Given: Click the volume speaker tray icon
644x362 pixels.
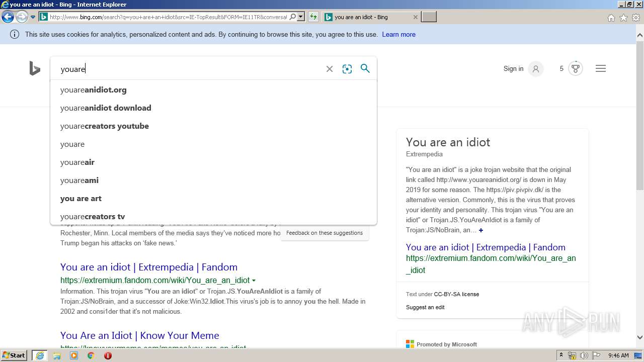Looking at the screenshot, I should (x=584, y=355).
